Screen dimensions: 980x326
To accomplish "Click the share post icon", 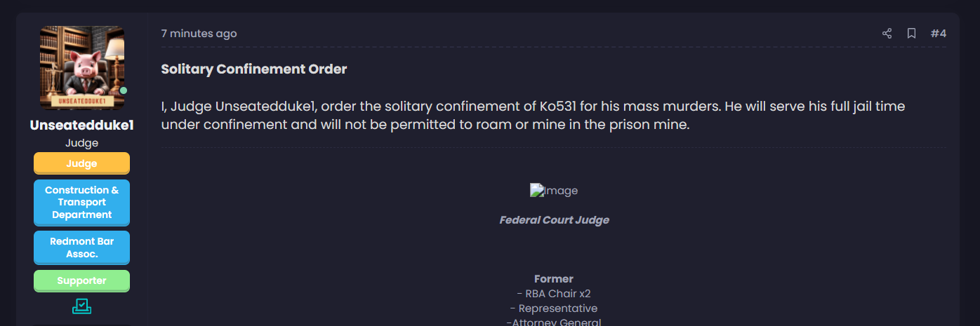I will click(x=887, y=34).
